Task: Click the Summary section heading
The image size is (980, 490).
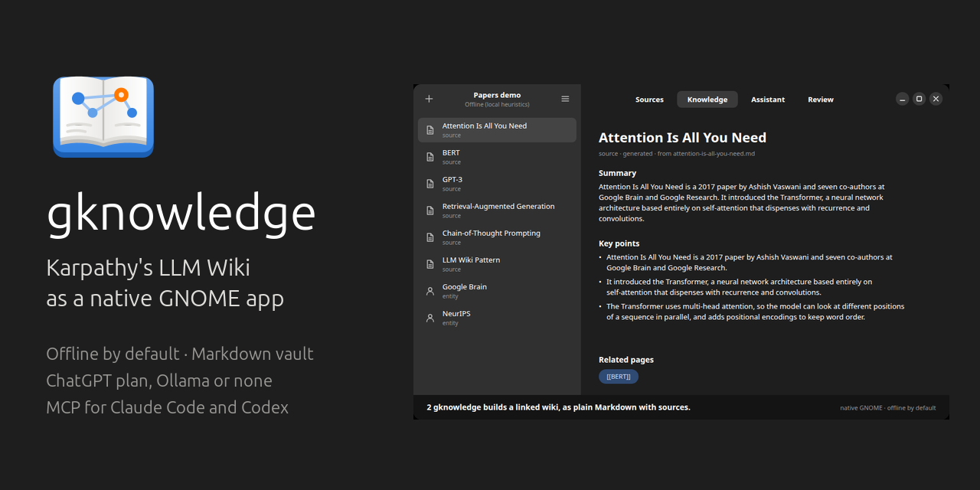Action: tap(617, 173)
